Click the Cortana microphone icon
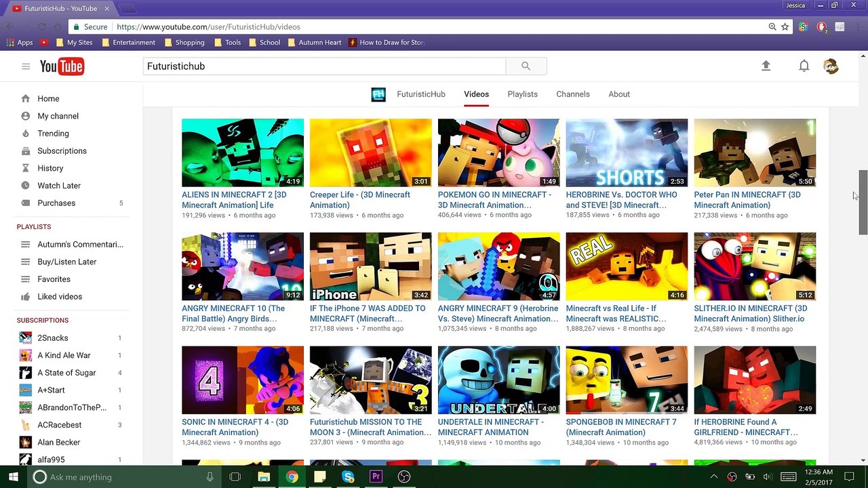The height and width of the screenshot is (488, 868). (210, 477)
